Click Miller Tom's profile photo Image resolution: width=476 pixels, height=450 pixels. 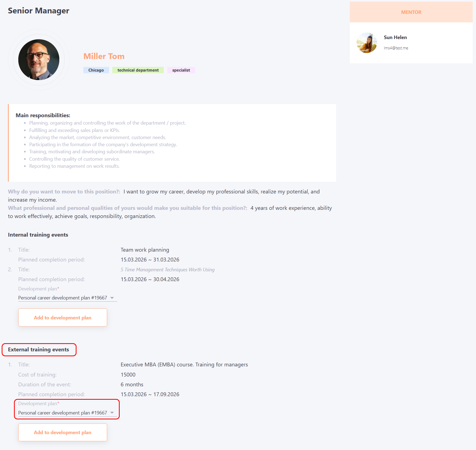tap(39, 60)
